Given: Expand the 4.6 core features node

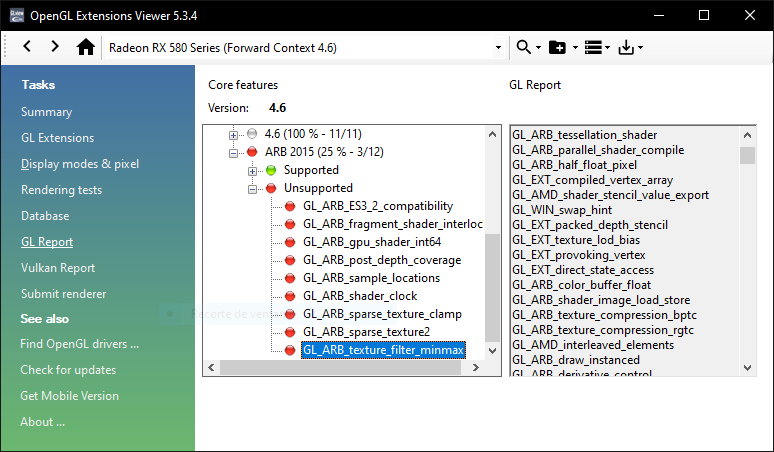Looking at the screenshot, I should 233,135.
